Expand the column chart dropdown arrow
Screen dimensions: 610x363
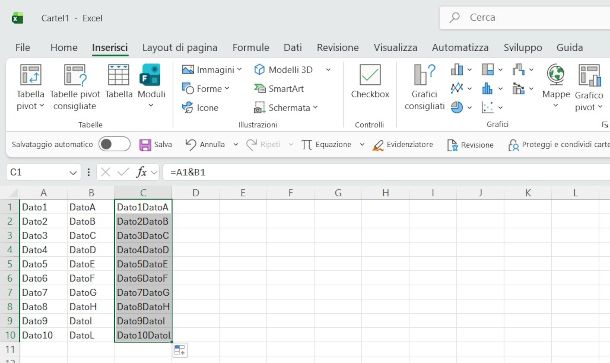(x=470, y=70)
